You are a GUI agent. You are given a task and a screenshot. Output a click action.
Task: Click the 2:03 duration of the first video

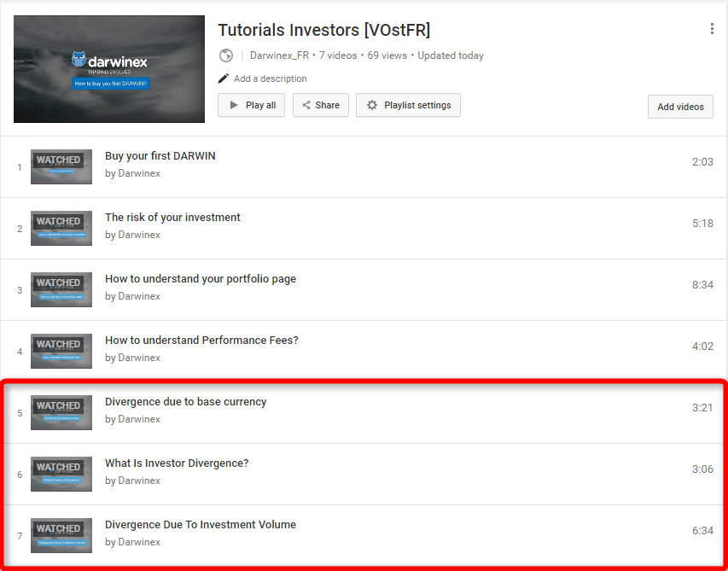[702, 162]
